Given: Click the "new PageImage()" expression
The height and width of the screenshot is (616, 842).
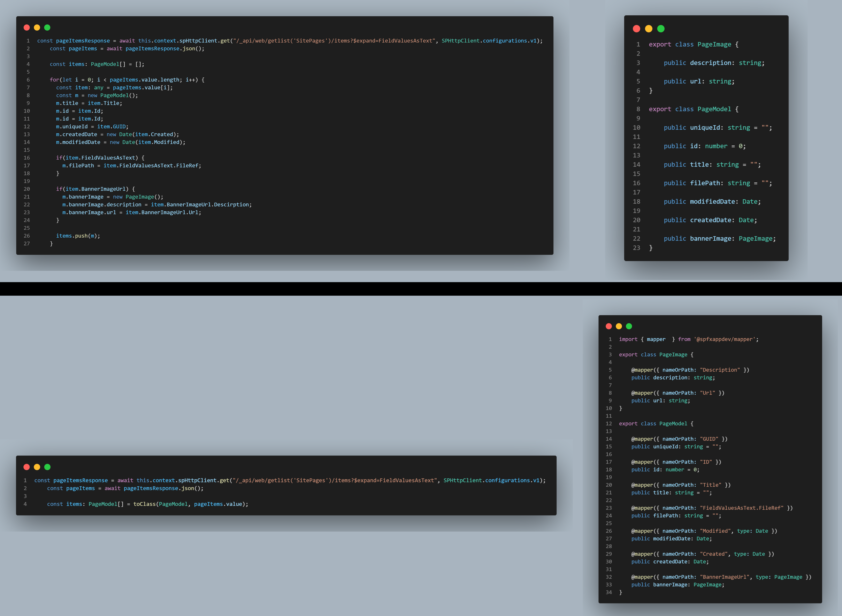Looking at the screenshot, I should (138, 197).
